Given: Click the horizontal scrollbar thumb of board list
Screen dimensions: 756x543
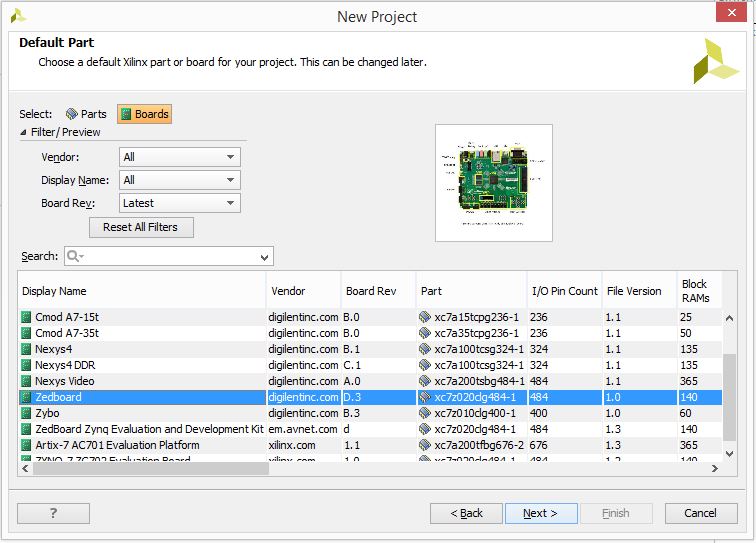Looking at the screenshot, I should coord(150,468).
